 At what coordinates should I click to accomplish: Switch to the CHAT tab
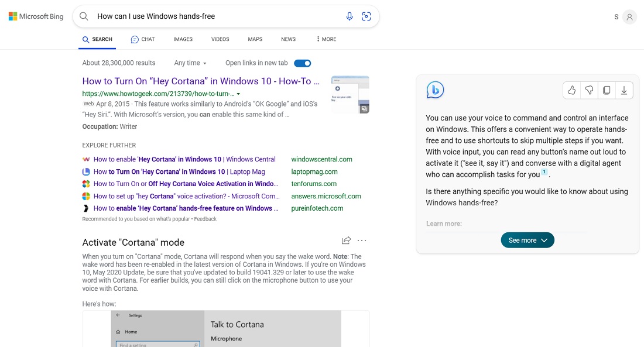click(142, 39)
